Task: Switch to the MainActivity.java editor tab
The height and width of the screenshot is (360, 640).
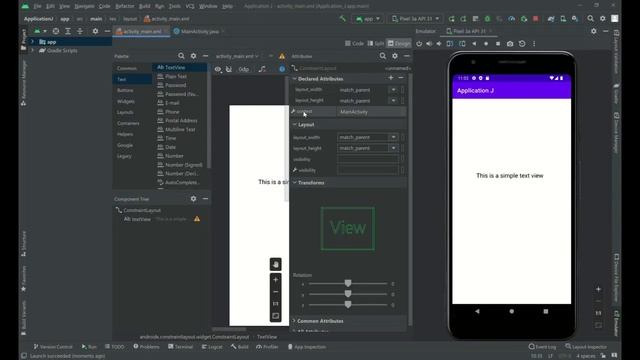Action: pos(199,31)
